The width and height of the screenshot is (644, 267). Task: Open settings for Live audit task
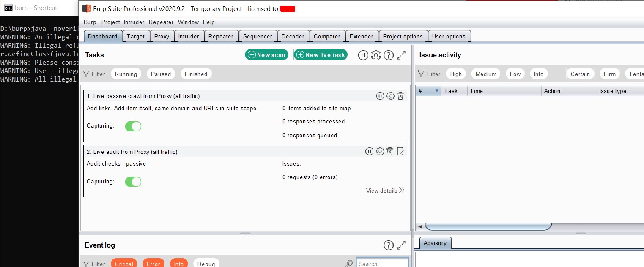[380, 151]
